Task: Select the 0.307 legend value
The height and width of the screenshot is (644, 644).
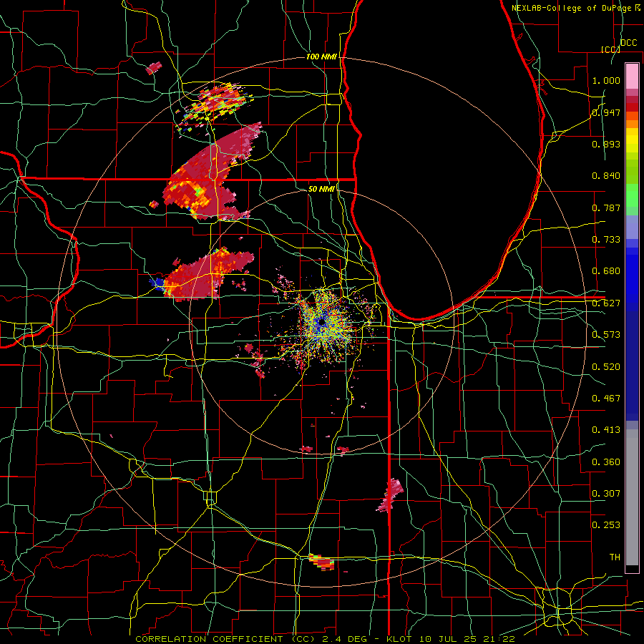Action: [x=606, y=494]
